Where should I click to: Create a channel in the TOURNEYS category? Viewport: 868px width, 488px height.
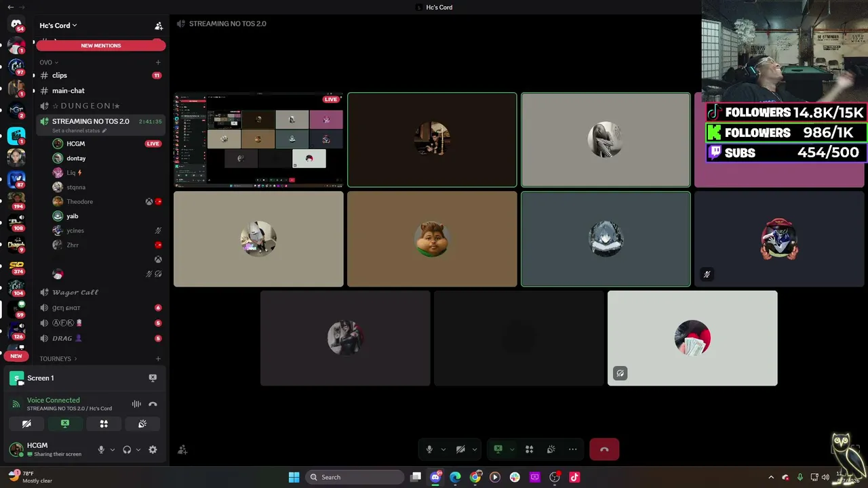pyautogui.click(x=158, y=359)
